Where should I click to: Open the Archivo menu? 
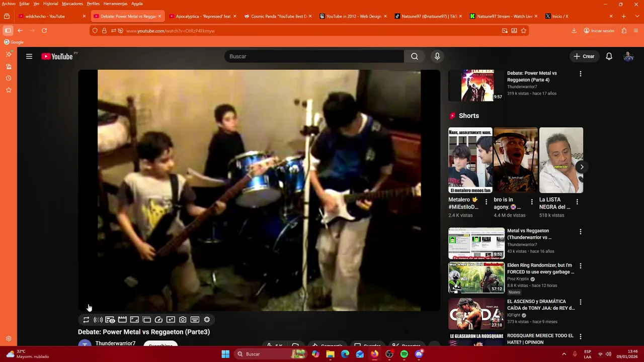click(9, 4)
